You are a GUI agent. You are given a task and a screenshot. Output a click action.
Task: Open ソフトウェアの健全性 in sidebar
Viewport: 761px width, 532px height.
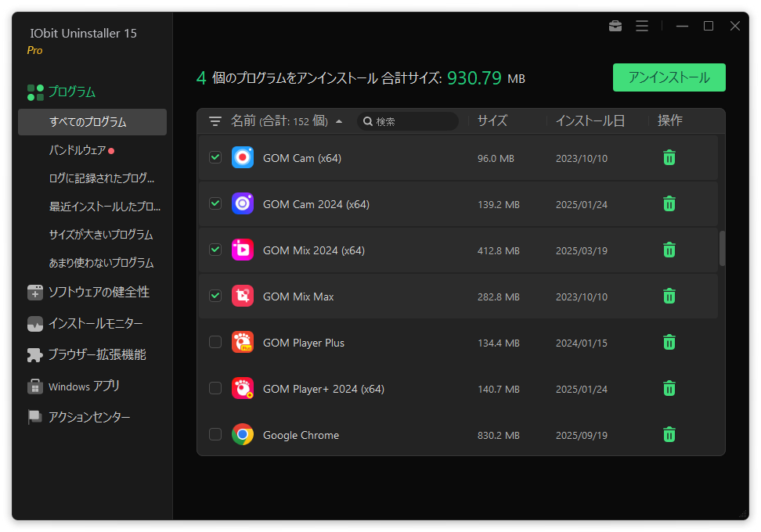[x=98, y=292]
